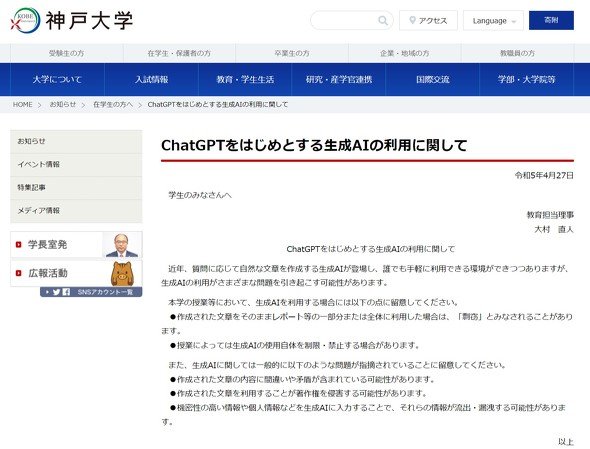
Task: Click the search magnifier icon
Action: (x=383, y=20)
